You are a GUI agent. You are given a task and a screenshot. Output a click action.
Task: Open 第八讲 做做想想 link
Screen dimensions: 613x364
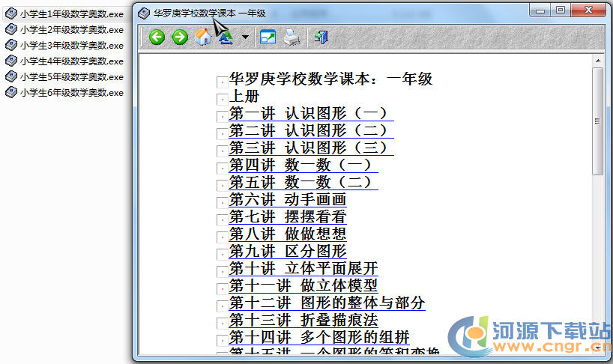tap(288, 234)
